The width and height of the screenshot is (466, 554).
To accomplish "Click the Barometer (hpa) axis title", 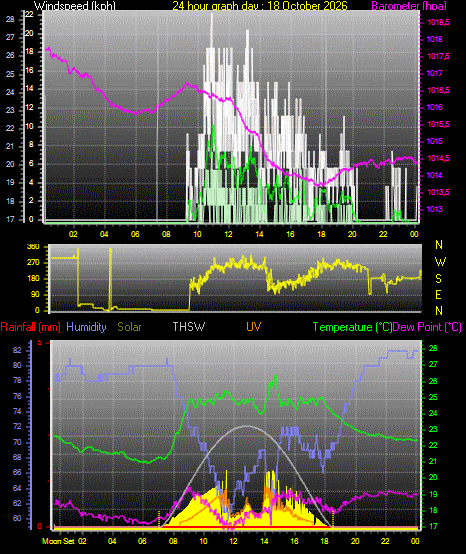I will pyautogui.click(x=409, y=6).
